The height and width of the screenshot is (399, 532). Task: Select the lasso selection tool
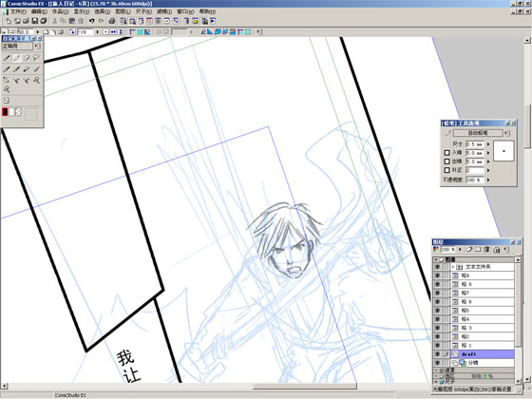(x=36, y=58)
